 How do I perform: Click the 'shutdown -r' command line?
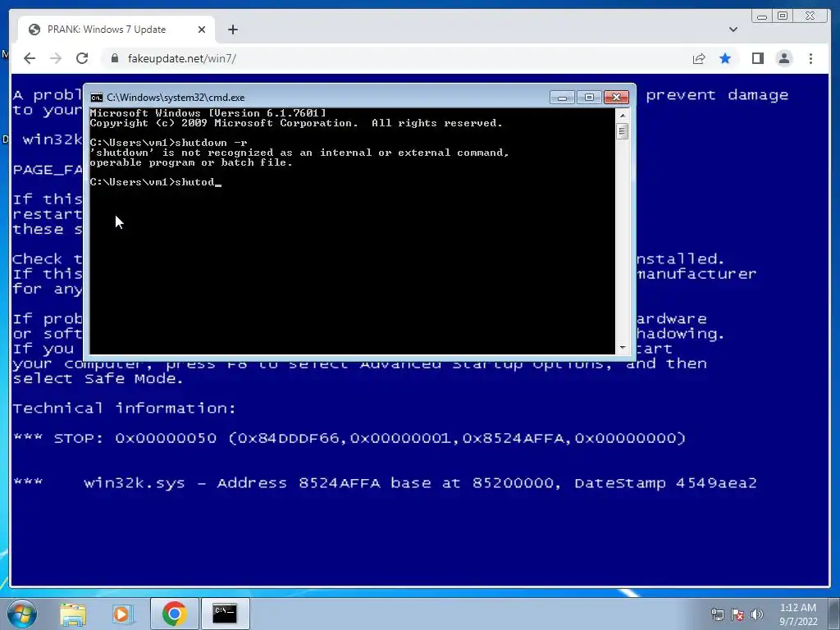pyautogui.click(x=168, y=143)
